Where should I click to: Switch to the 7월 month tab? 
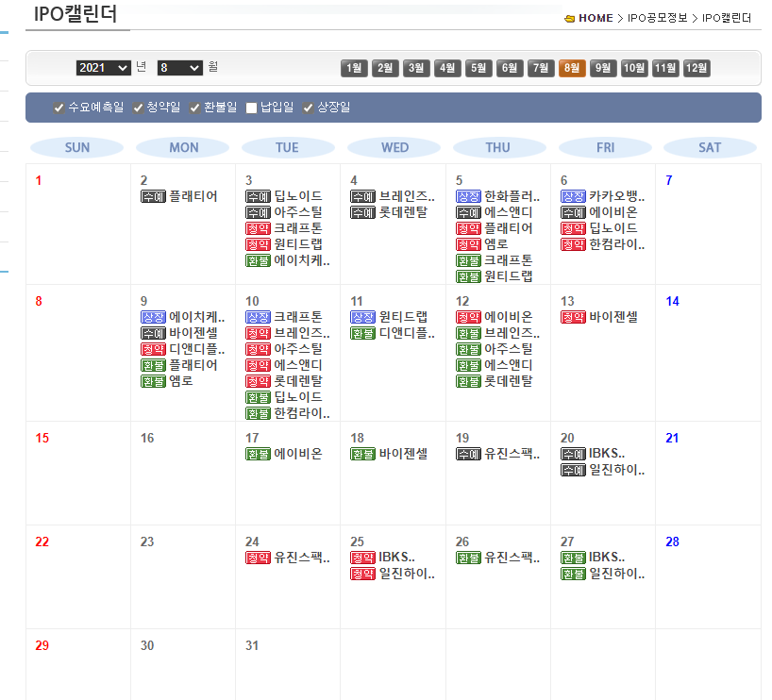click(x=541, y=68)
